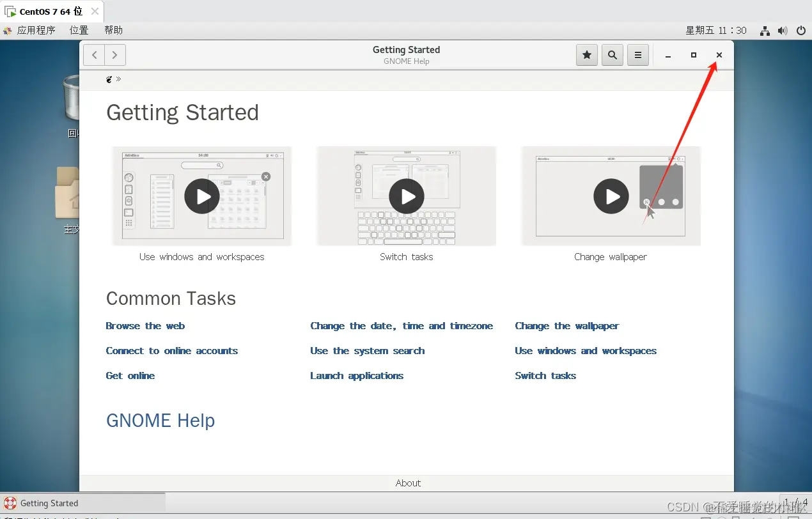Click the About link at the bottom
This screenshot has height=519, width=812.
click(408, 483)
